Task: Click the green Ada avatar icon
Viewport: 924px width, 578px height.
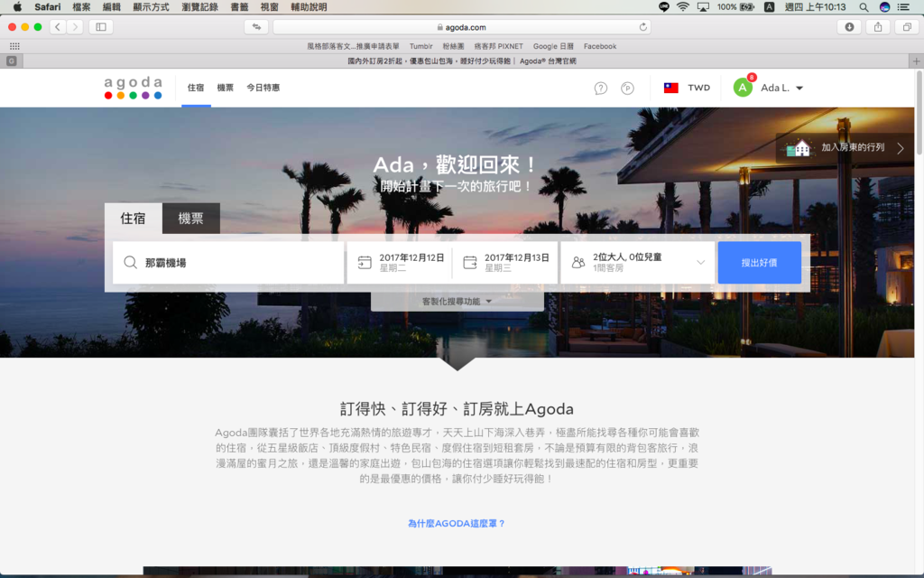Action: tap(743, 88)
